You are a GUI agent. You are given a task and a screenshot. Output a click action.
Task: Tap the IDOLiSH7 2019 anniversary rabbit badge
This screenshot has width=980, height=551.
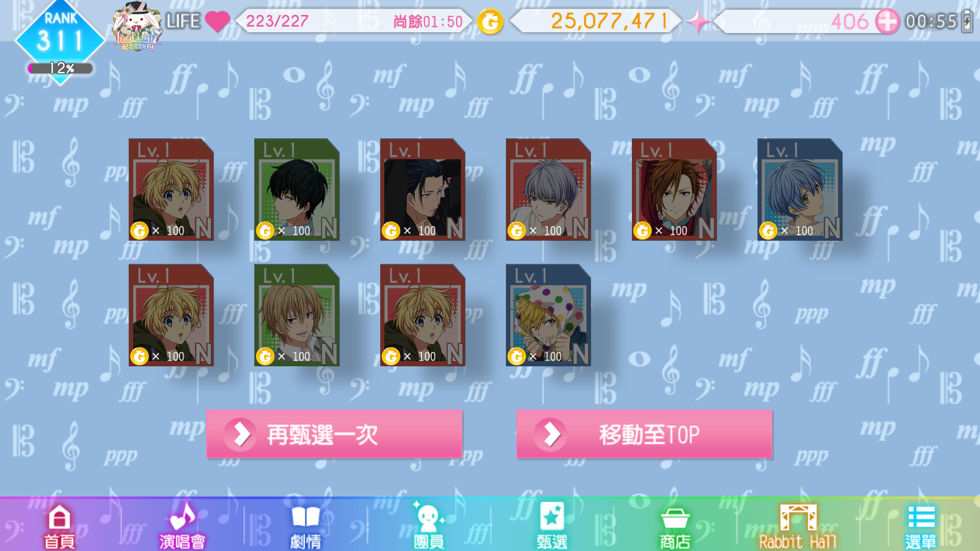pos(138,27)
